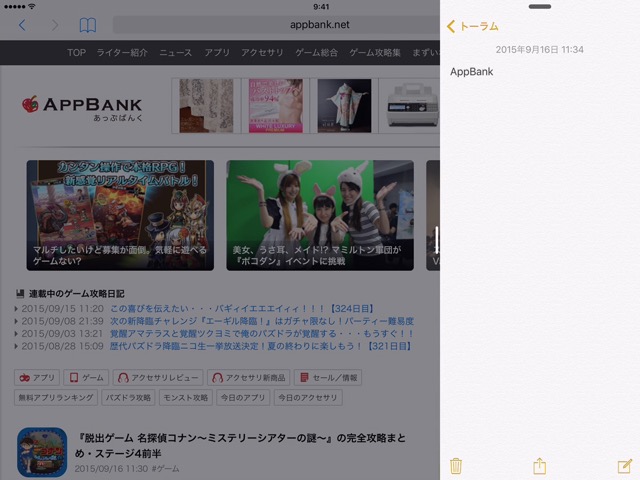640x480 pixels.
Task: Select the アクセサリ新商品 category button
Action: point(249,378)
